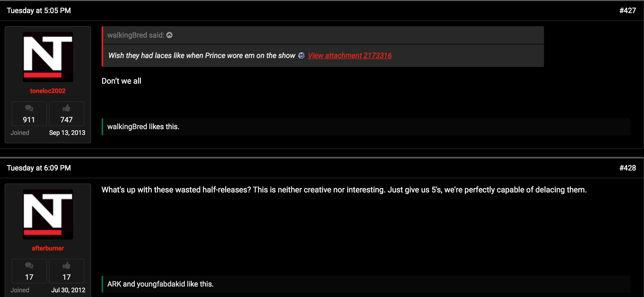Click afterburner's NT avatar image

click(x=48, y=214)
